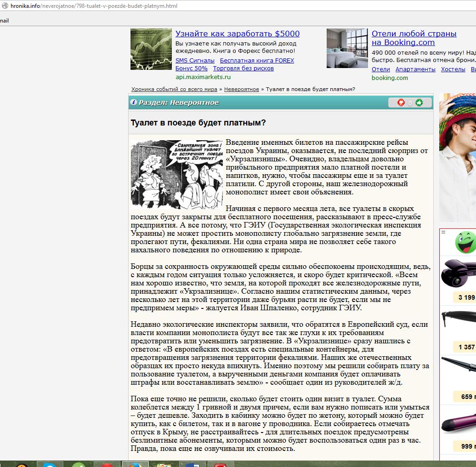Click the cartoon illustration in article
This screenshot has width=476, height=467.
176,175
